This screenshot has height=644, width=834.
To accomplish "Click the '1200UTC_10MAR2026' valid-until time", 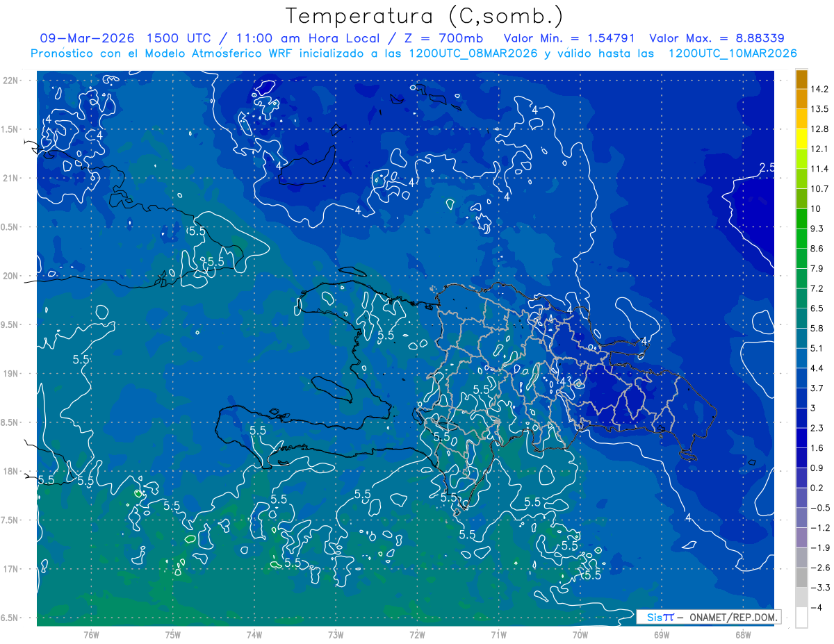I will click(733, 53).
